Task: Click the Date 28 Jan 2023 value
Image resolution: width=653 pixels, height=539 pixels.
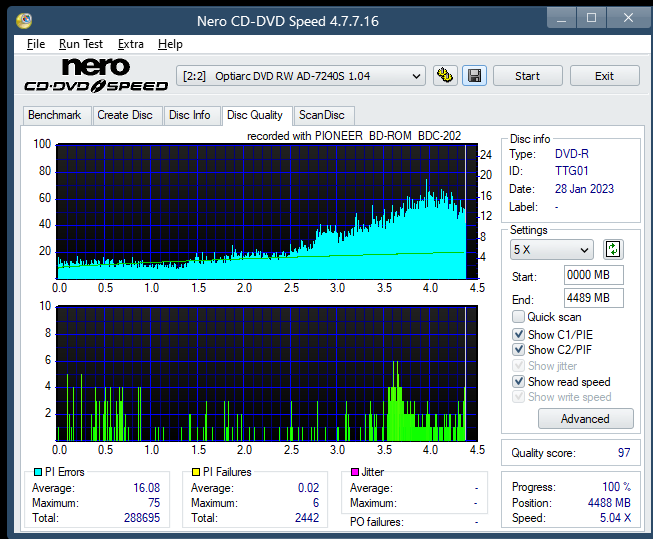Action: [584, 189]
